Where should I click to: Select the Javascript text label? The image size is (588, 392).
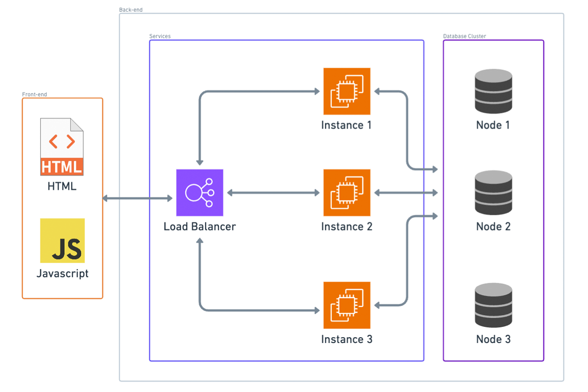coord(62,273)
